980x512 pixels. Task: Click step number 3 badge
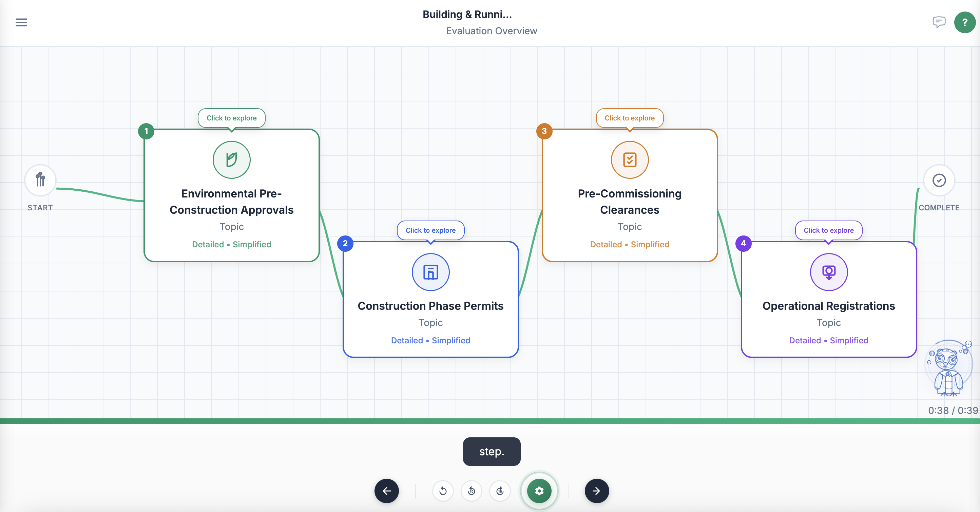[x=544, y=131]
